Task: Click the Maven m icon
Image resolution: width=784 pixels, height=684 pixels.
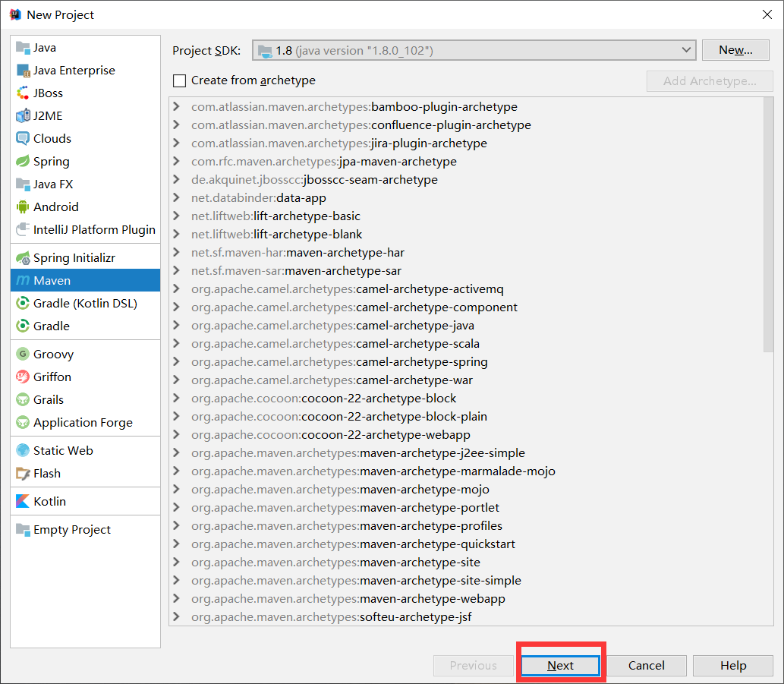Action: 23,280
